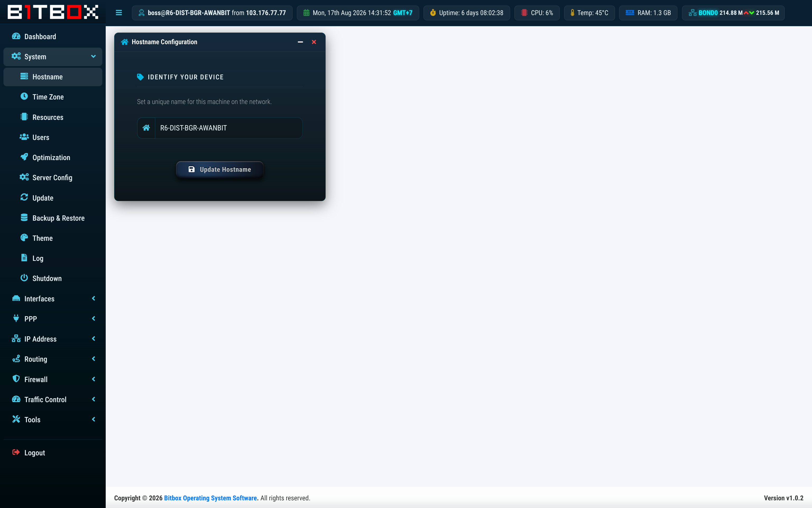The width and height of the screenshot is (812, 508).
Task: Click the Optimization rocket icon
Action: 24,157
